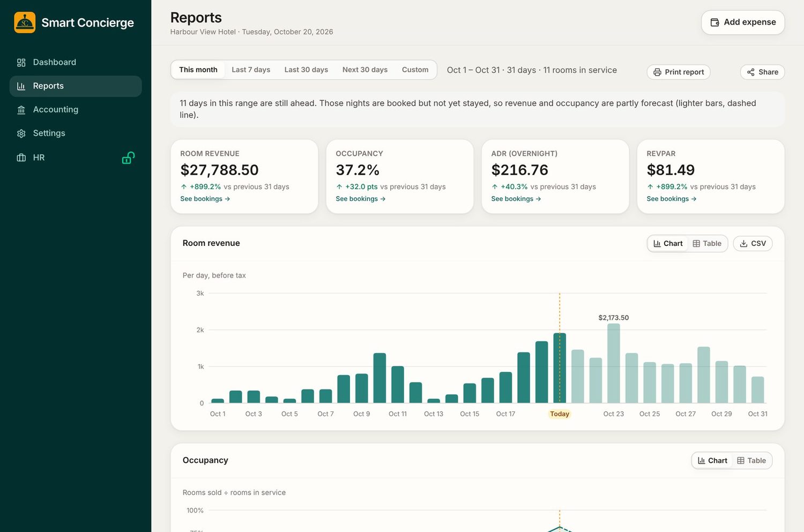Show Occupancy as Chart
This screenshot has width=804, height=532.
(x=712, y=461)
